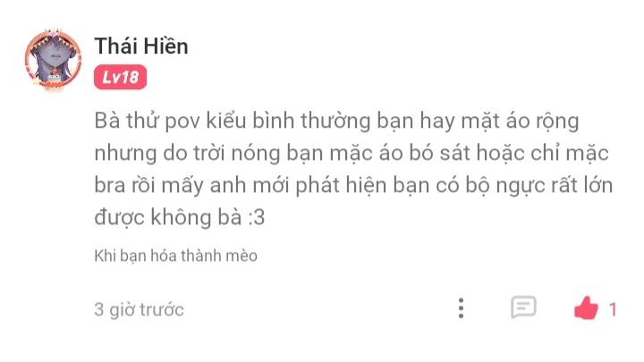This screenshot has height=362, width=644.
Task: Tap the :3 emoticon ending the comment
Action: (x=257, y=217)
